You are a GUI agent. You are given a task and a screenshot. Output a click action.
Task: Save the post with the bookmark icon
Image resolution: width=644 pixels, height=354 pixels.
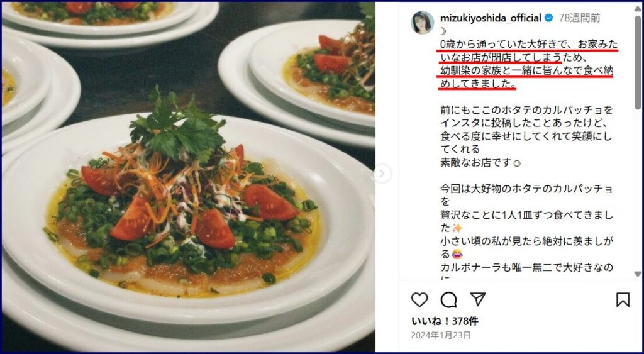(623, 299)
